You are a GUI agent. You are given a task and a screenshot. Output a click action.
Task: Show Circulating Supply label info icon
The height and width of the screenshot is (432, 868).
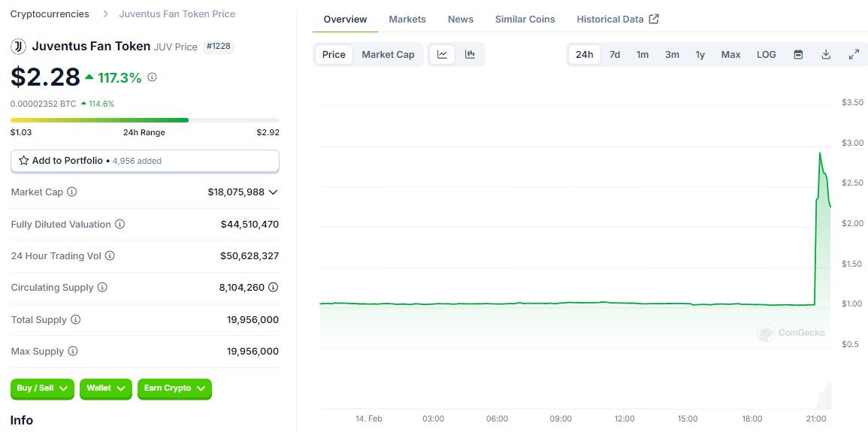[102, 287]
